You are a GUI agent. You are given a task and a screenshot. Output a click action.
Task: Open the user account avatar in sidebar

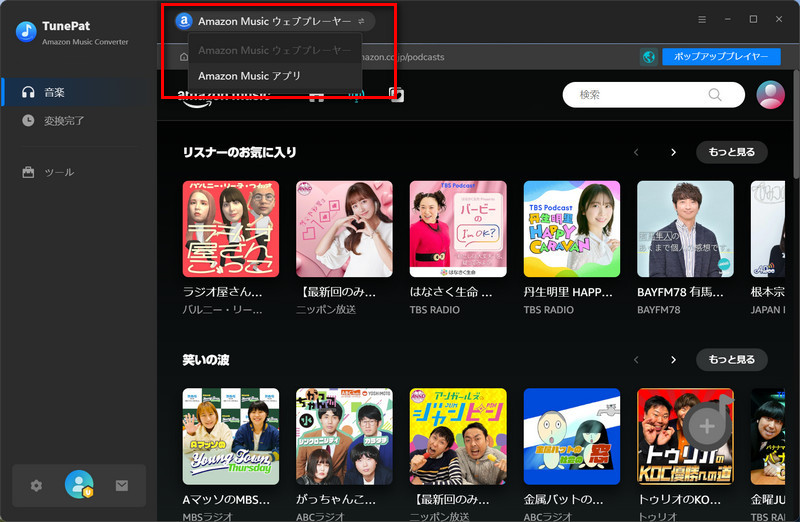point(79,484)
